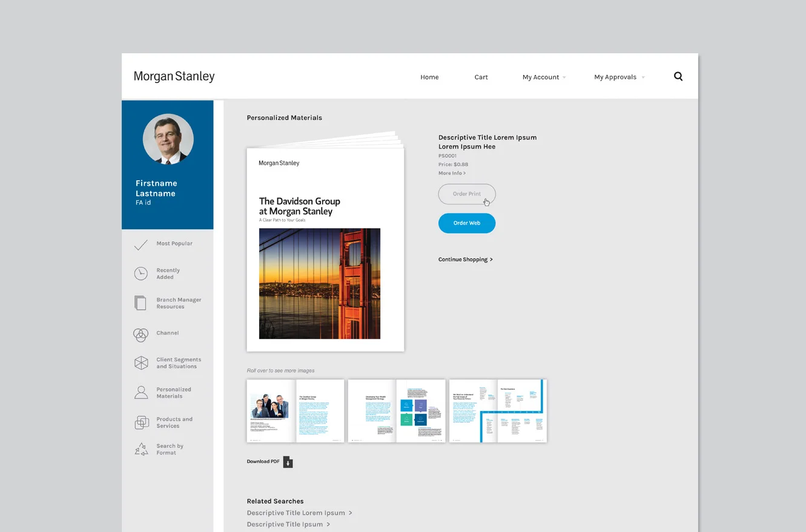Select Branch Manager Resources sidebar label
The height and width of the screenshot is (532, 806).
tap(179, 303)
